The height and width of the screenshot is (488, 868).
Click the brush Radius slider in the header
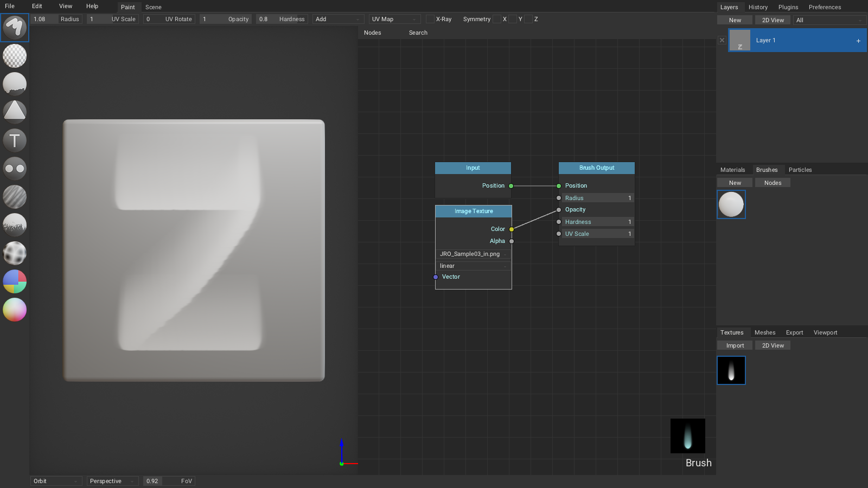click(x=56, y=19)
